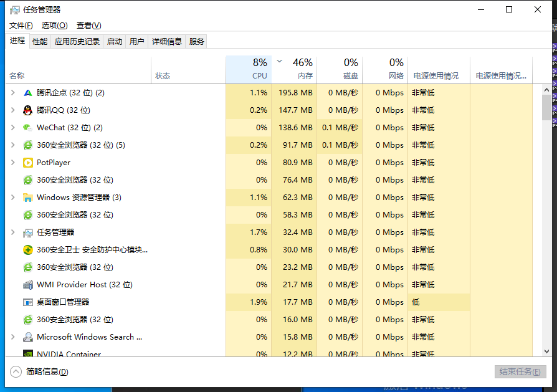
Task: Select the NVIDIA Container process icon
Action: (x=27, y=354)
